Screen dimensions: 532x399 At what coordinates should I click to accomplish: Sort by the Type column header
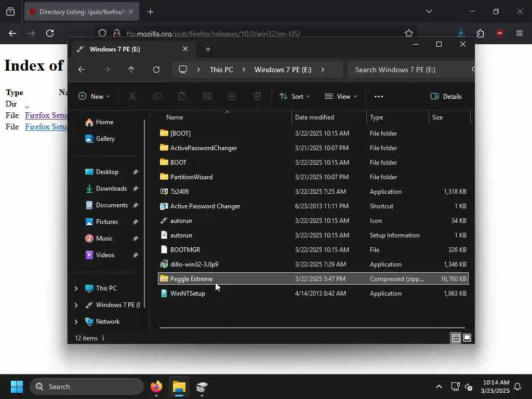coord(376,117)
